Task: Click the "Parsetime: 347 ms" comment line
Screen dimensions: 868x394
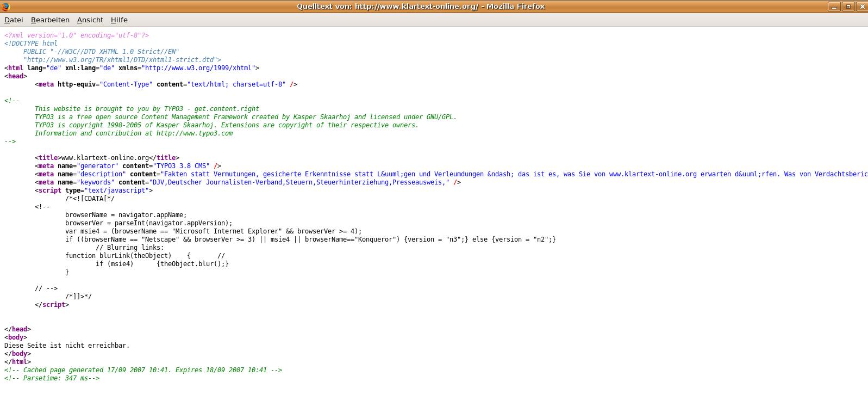Action: point(52,378)
